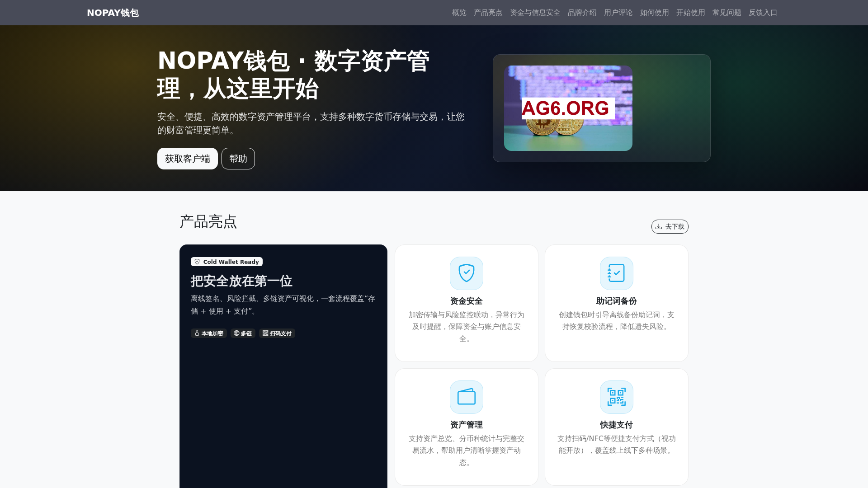The width and height of the screenshot is (868, 488).
Task: Click the 多链 tag
Action: tap(243, 333)
